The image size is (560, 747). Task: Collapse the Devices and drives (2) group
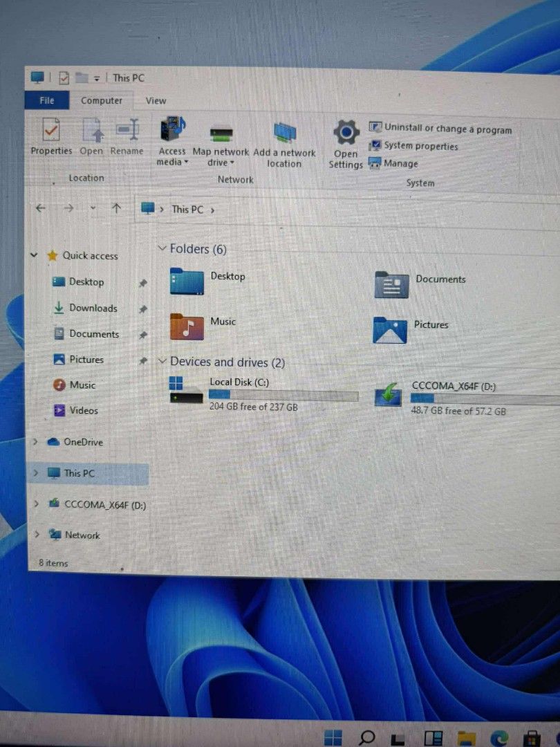[162, 362]
